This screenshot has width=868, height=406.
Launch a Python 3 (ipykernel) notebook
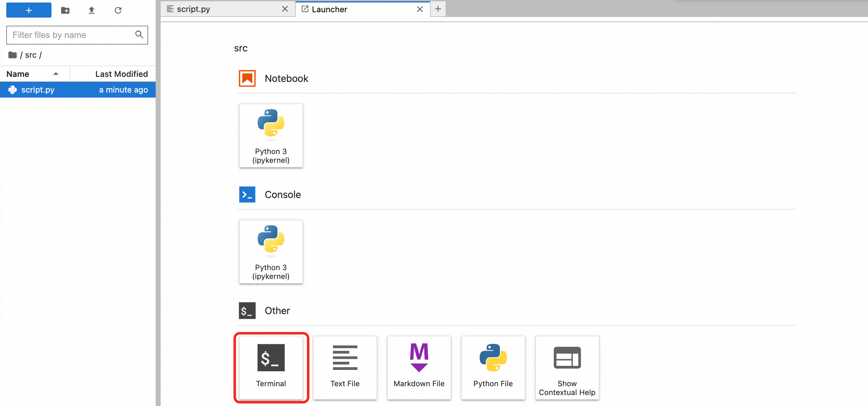pyautogui.click(x=271, y=136)
